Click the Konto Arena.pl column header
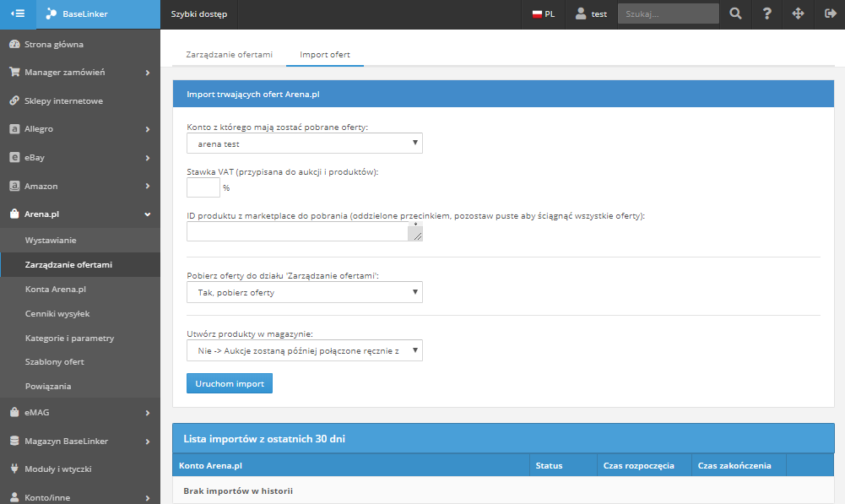845x504 pixels. pos(351,465)
